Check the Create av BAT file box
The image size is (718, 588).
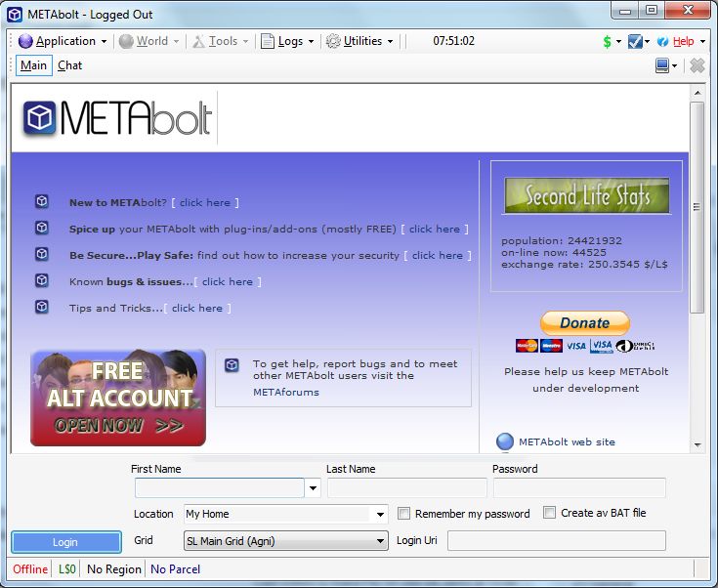pos(550,513)
